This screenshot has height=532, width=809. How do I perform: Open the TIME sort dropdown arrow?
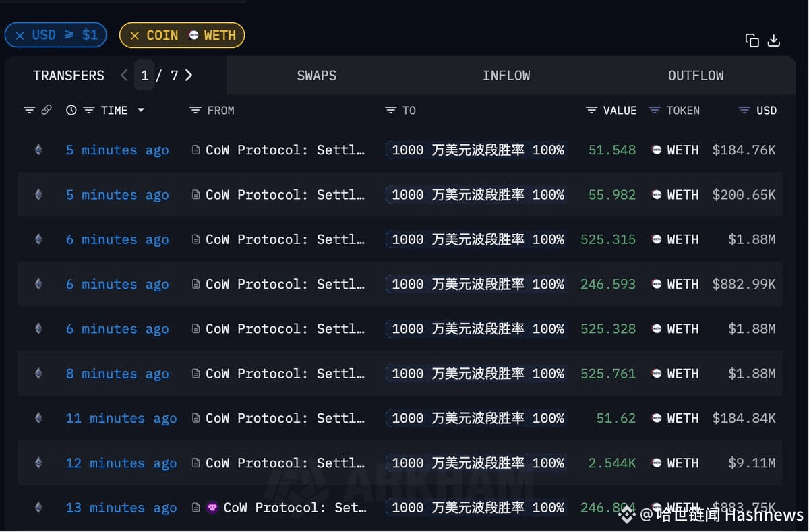141,110
